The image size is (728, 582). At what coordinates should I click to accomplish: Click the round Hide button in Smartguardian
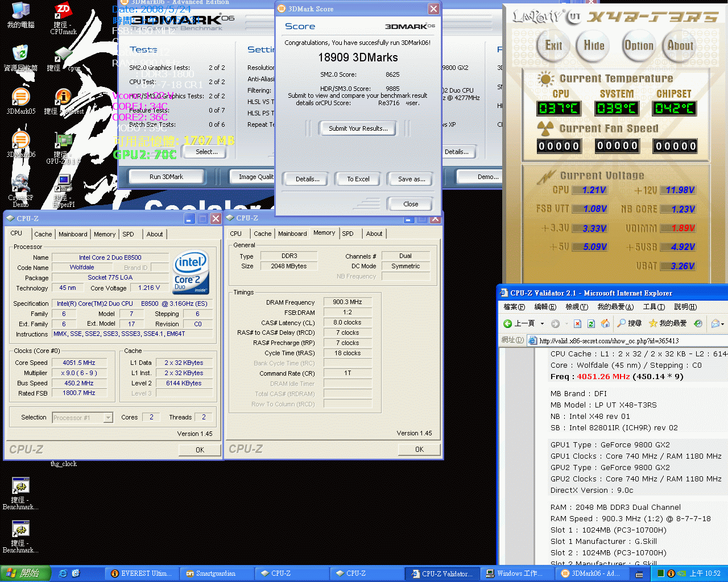pyautogui.click(x=594, y=46)
